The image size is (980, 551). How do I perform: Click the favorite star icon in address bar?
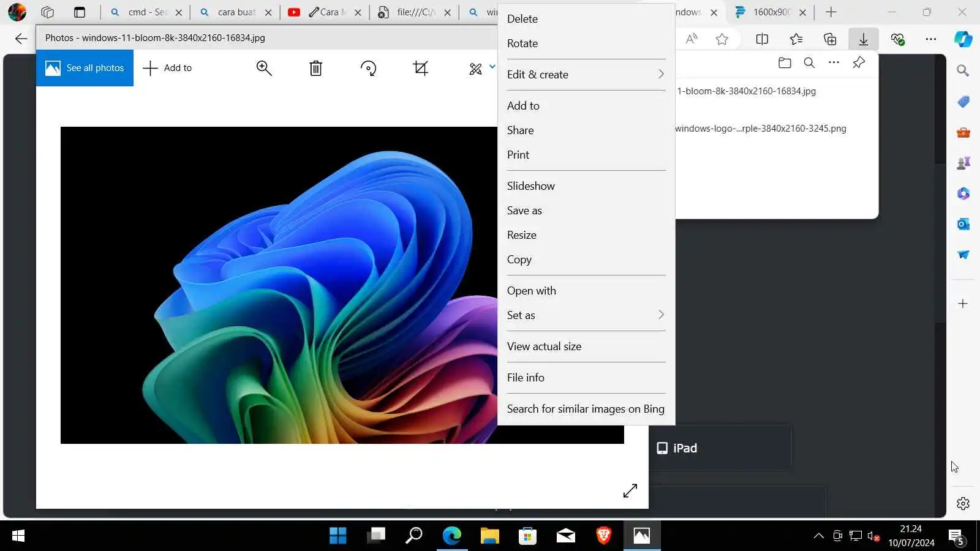tap(722, 39)
